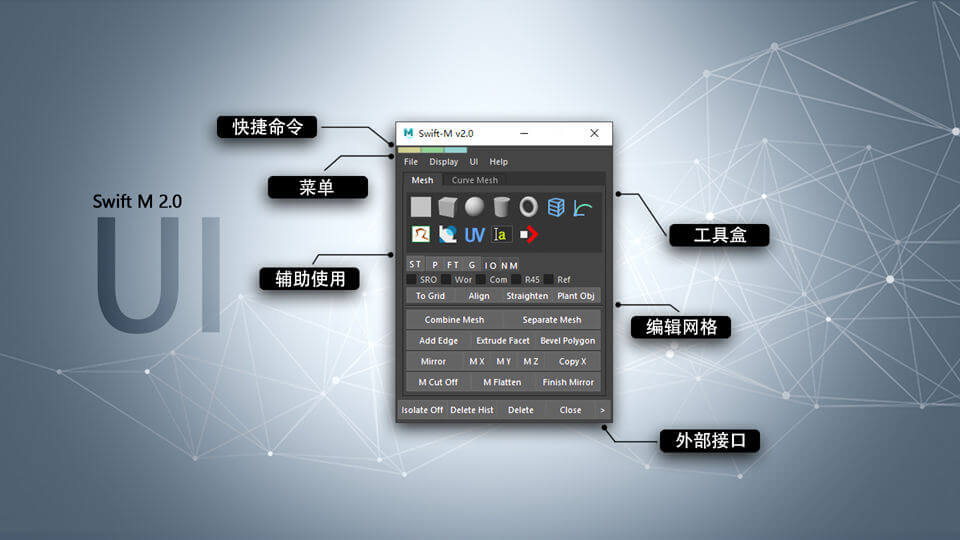The width and height of the screenshot is (960, 540).
Task: Click the To Grid button
Action: (430, 296)
